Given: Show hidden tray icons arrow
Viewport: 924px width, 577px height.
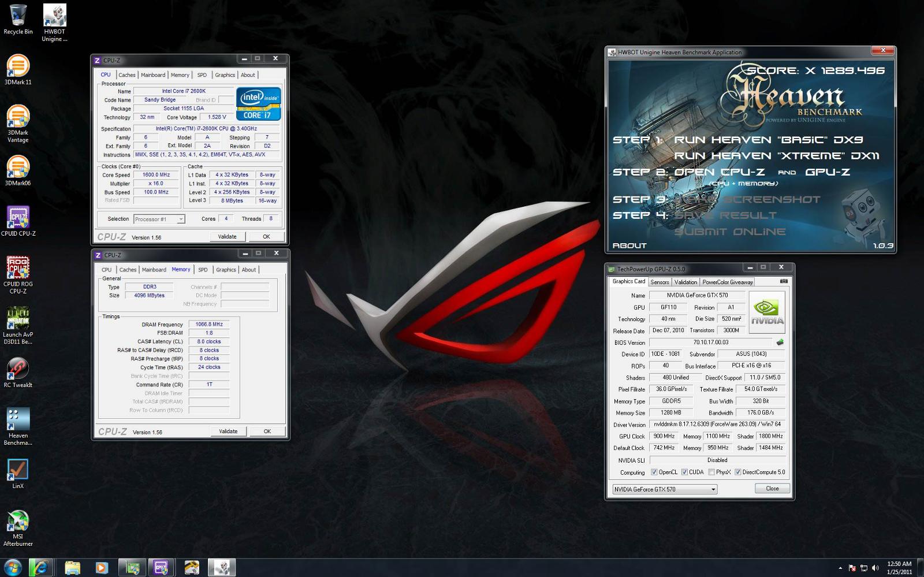Looking at the screenshot, I should pos(840,568).
